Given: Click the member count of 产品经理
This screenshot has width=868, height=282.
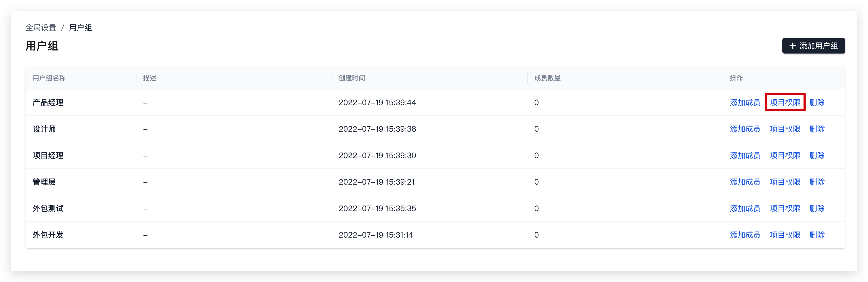Looking at the screenshot, I should [x=536, y=102].
